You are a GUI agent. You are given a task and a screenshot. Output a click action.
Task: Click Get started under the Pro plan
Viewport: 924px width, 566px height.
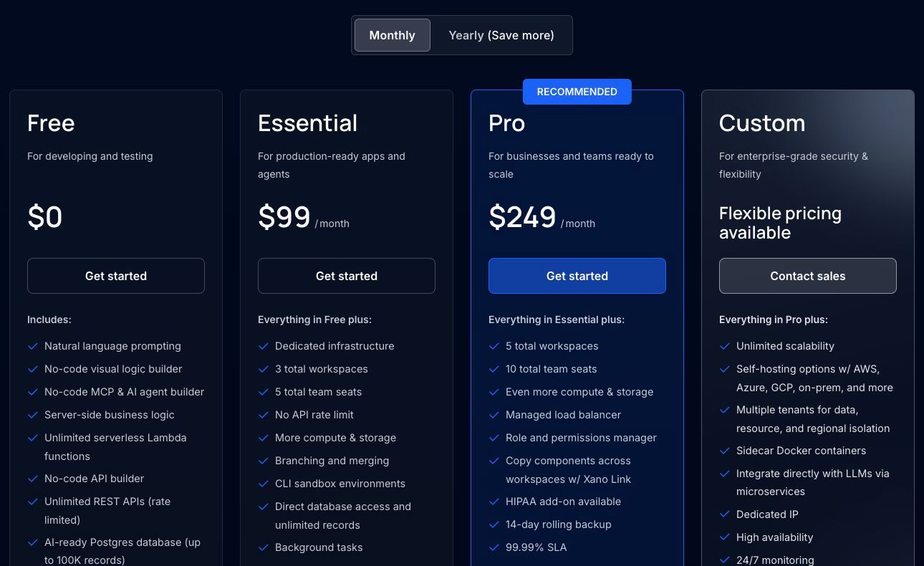pos(577,276)
